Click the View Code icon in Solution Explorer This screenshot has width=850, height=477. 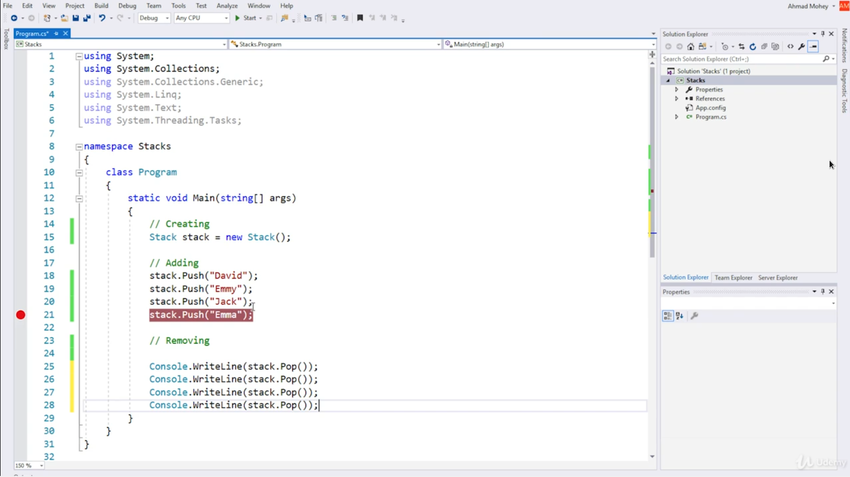coord(790,47)
